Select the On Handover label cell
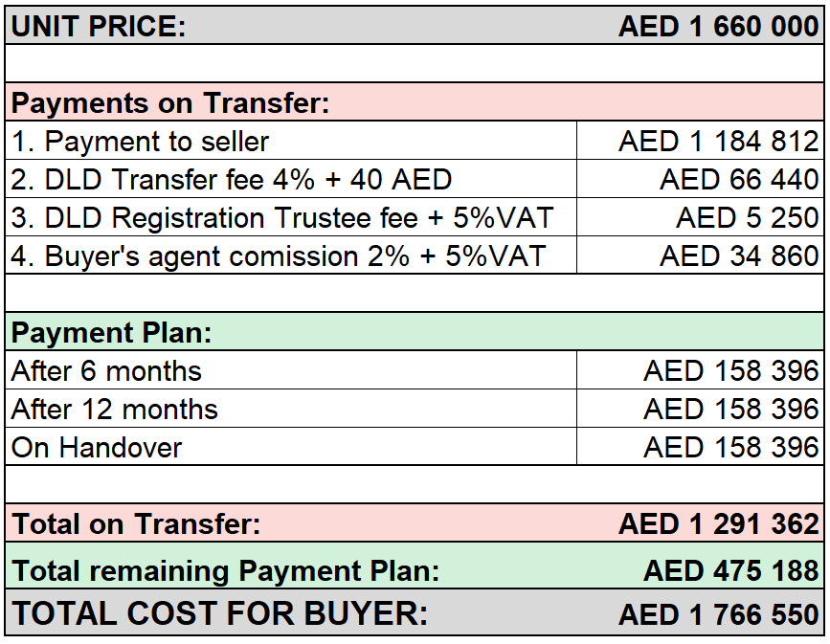 tap(291, 447)
